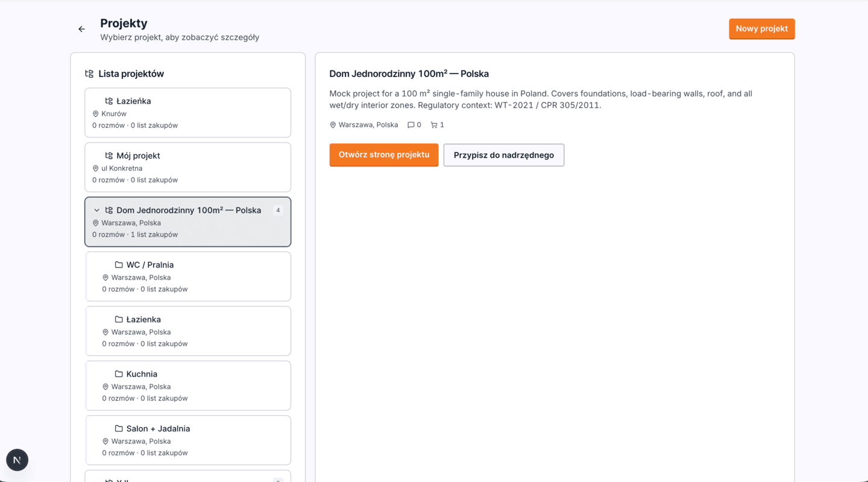The height and width of the screenshot is (482, 868).
Task: Click the subproject count badge showing 4
Action: tap(278, 210)
